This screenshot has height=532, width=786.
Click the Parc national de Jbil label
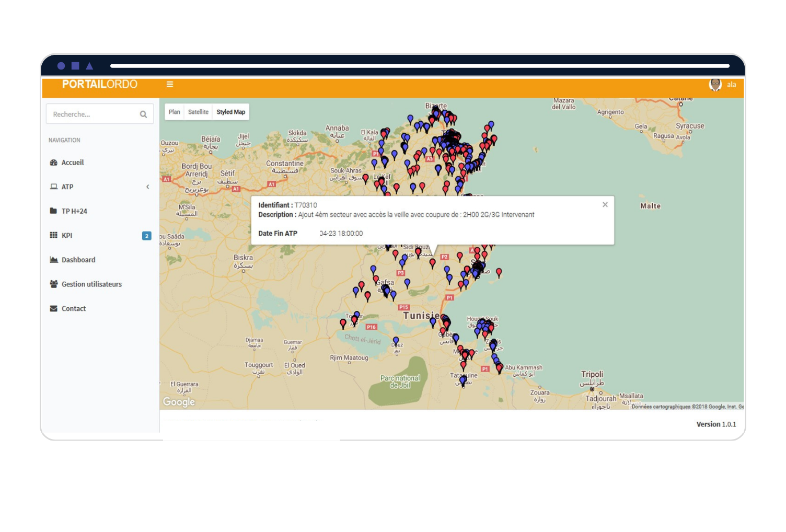400,381
